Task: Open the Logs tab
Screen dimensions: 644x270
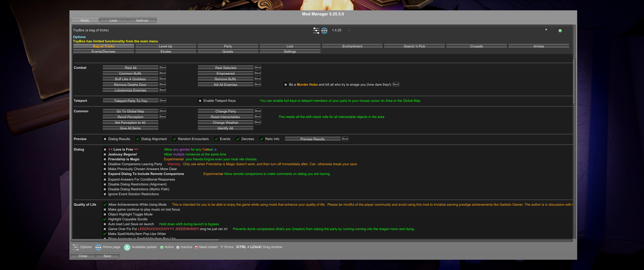Action: coord(113,20)
